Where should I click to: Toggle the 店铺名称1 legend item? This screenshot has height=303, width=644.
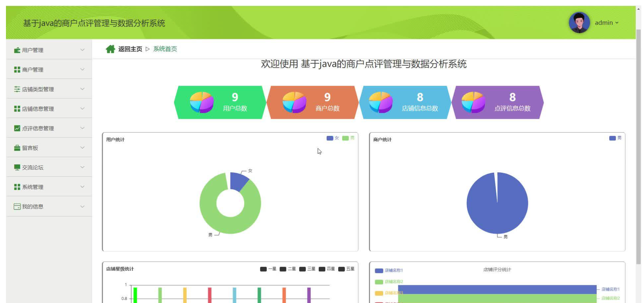[x=389, y=271]
